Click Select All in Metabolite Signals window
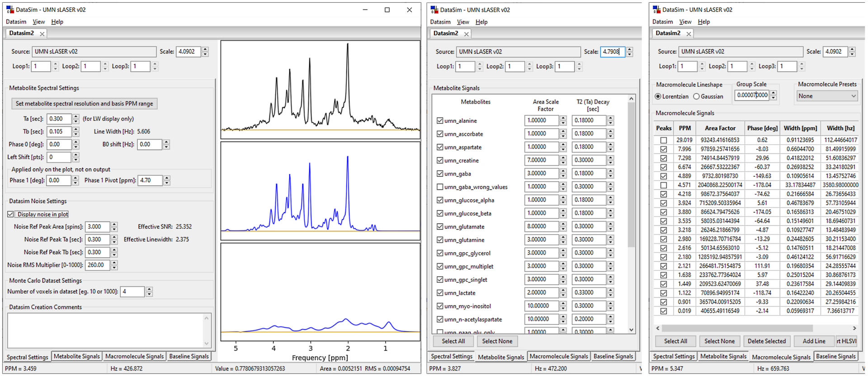The height and width of the screenshot is (377, 868). (x=453, y=341)
